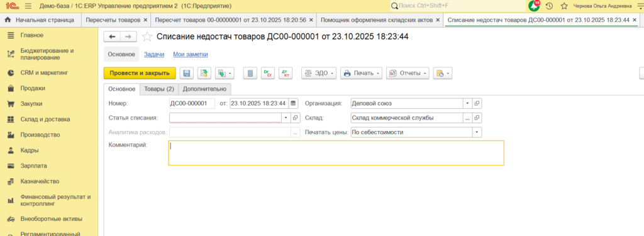The height and width of the screenshot is (236, 644).
Task: Open the Мои заметки link
Action: pyautogui.click(x=190, y=54)
